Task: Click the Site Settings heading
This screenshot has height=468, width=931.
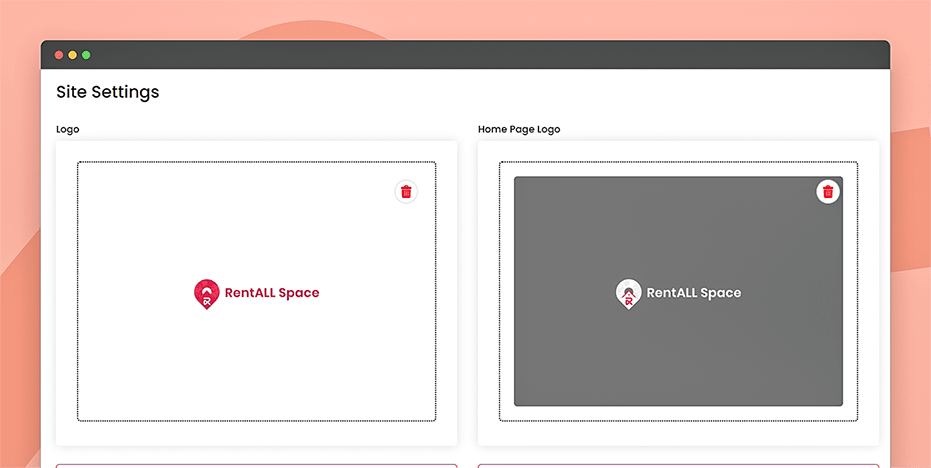Action: [x=107, y=92]
